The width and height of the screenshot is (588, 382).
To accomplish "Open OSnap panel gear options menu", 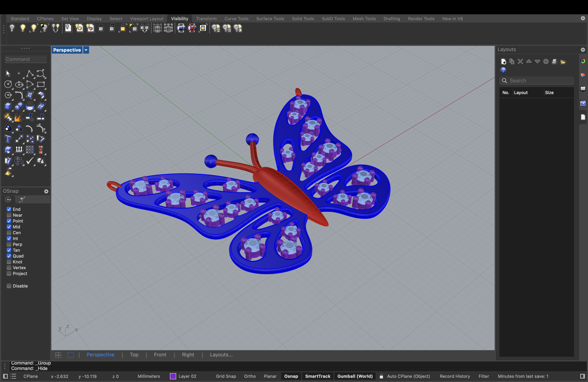I will pyautogui.click(x=46, y=191).
